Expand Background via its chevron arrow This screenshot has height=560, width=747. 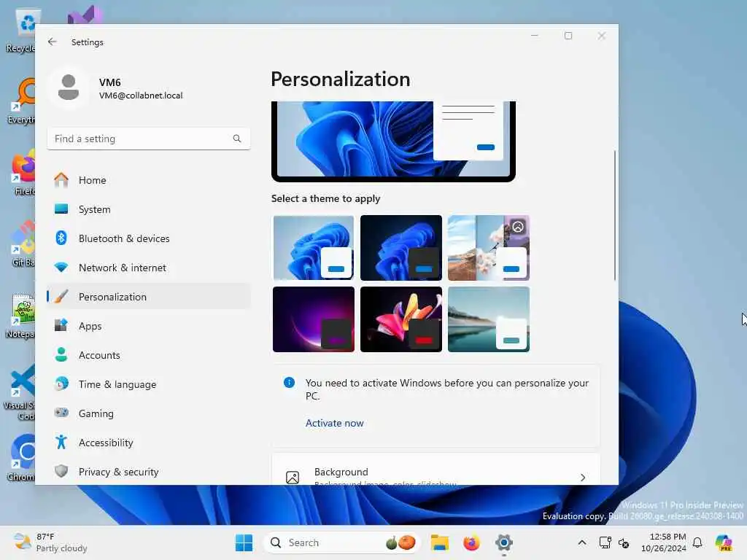point(583,477)
